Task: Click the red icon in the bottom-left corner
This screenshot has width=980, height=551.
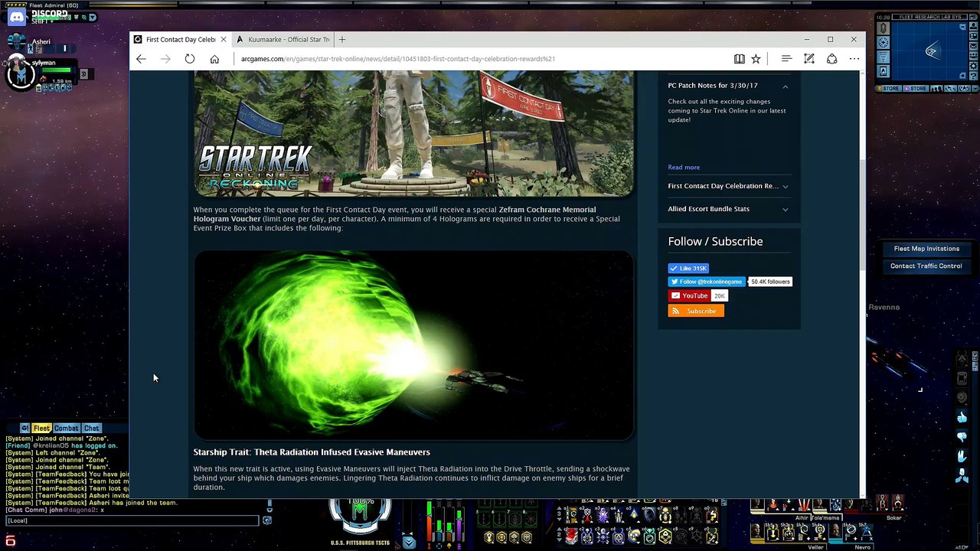Action: [11, 542]
